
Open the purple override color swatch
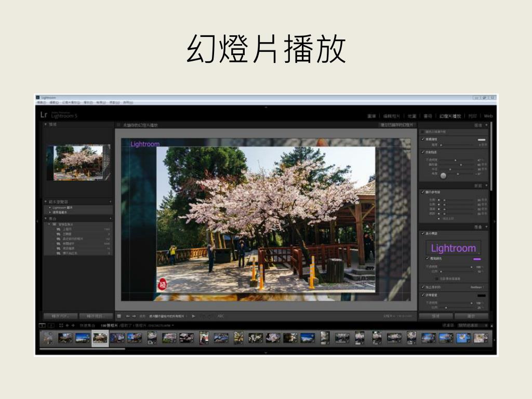(x=477, y=259)
